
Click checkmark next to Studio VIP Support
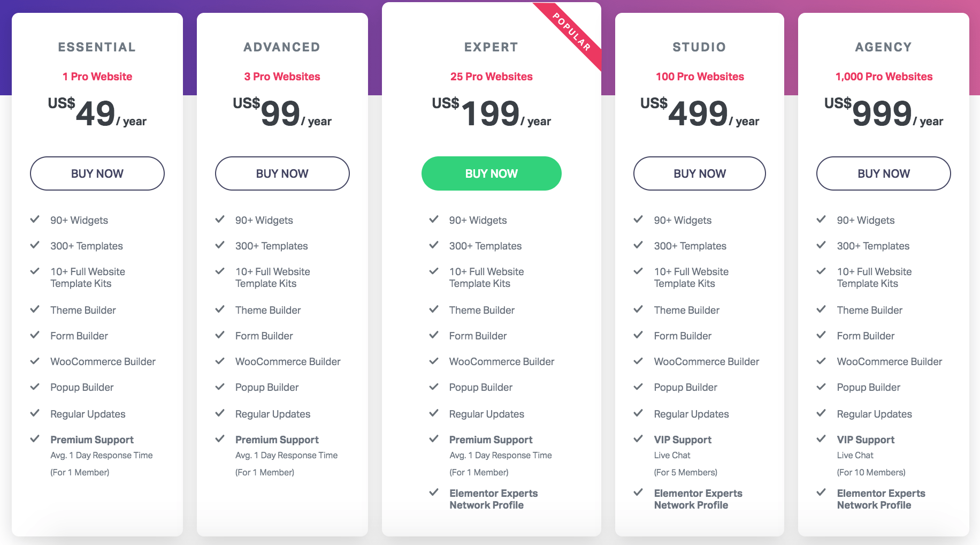(x=638, y=439)
